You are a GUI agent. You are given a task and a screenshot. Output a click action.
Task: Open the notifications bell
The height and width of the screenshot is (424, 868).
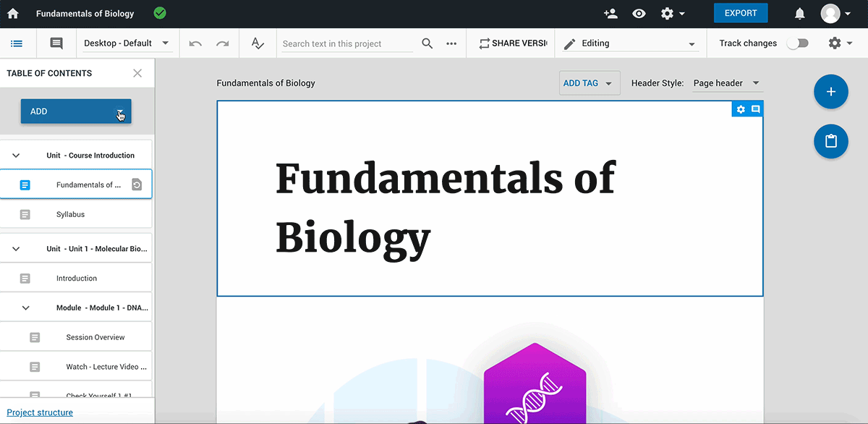pyautogui.click(x=800, y=13)
